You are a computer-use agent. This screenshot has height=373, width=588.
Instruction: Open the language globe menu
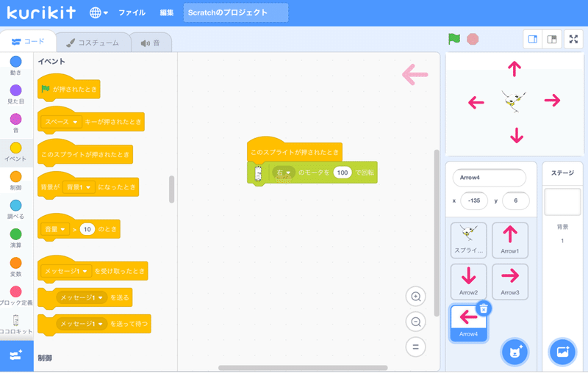click(98, 12)
